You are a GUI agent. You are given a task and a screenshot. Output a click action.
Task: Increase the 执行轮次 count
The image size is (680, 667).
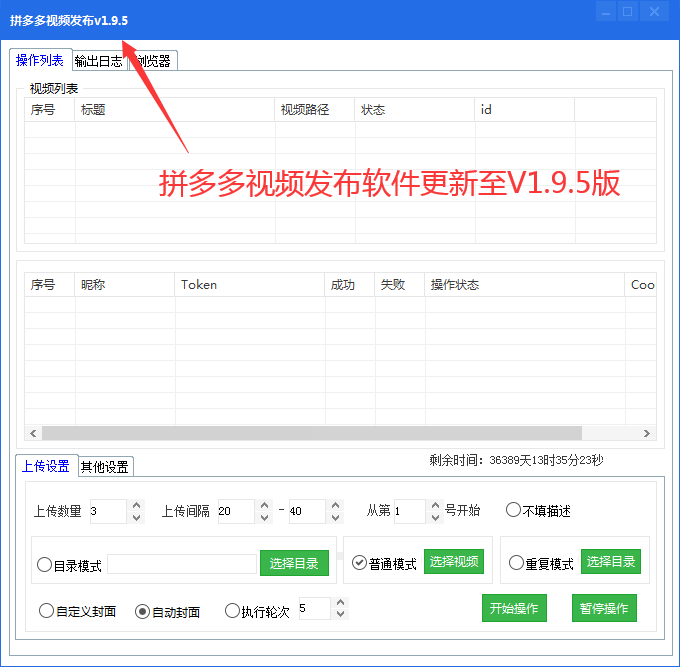(340, 602)
